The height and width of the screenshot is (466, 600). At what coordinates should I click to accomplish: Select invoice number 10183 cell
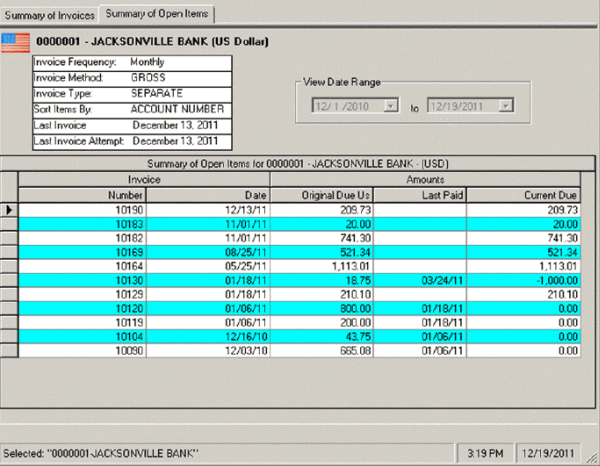point(82,224)
